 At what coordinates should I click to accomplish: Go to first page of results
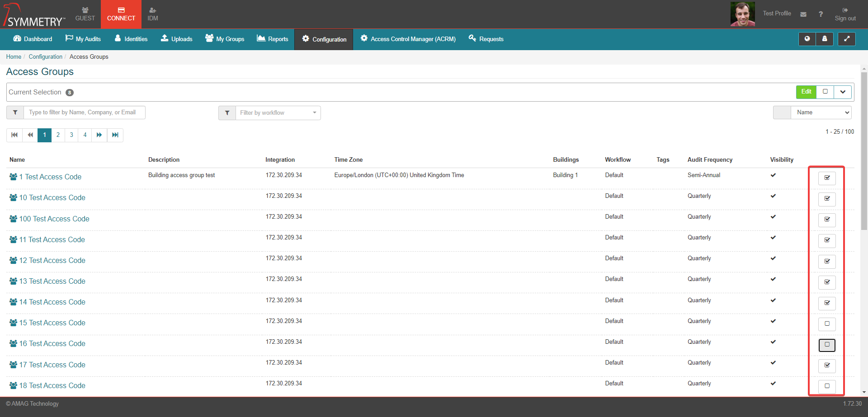pos(14,135)
